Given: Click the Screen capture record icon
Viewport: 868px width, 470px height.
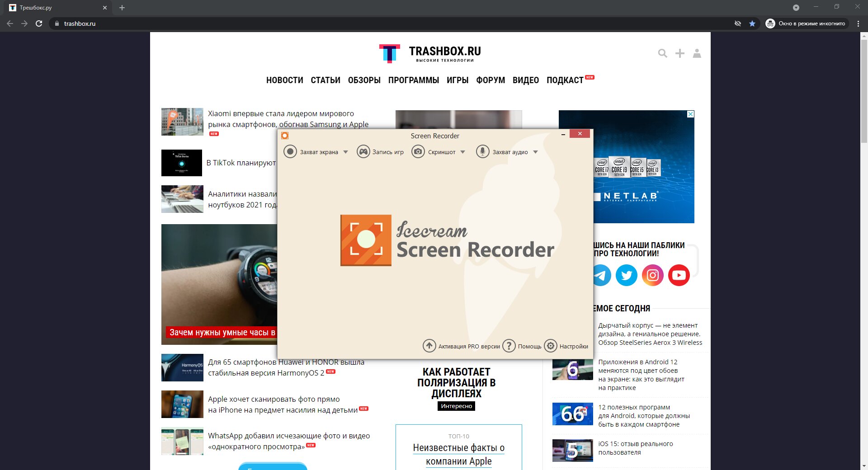Looking at the screenshot, I should pos(290,151).
